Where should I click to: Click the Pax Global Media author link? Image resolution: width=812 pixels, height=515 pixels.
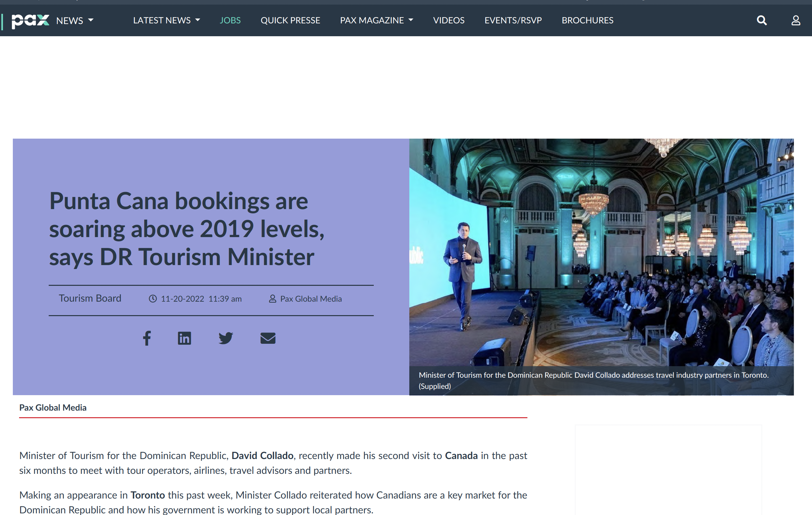coord(311,299)
